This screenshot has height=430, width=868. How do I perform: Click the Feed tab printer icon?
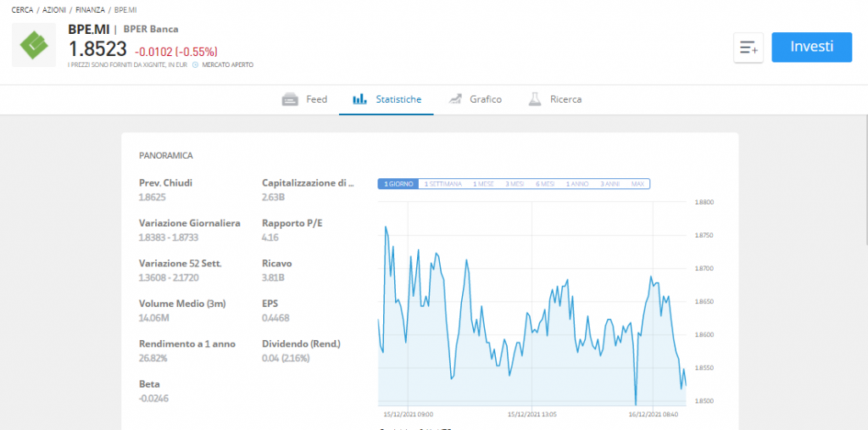click(291, 100)
